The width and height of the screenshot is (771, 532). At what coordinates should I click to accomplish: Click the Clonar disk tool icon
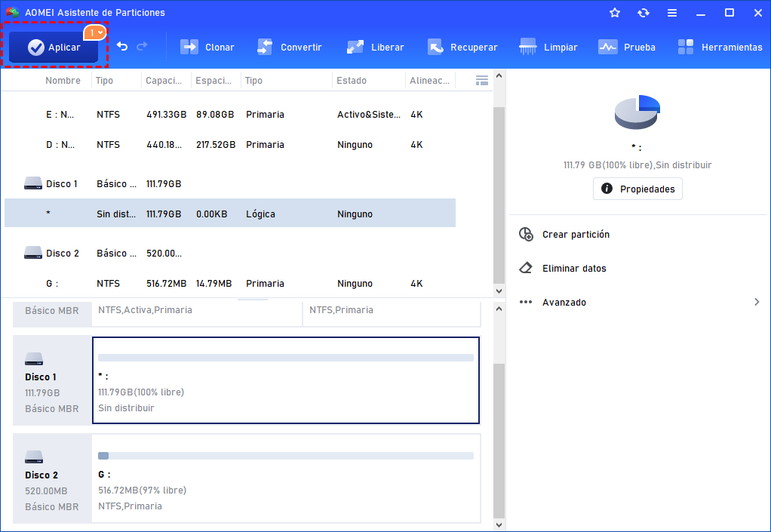[189, 47]
